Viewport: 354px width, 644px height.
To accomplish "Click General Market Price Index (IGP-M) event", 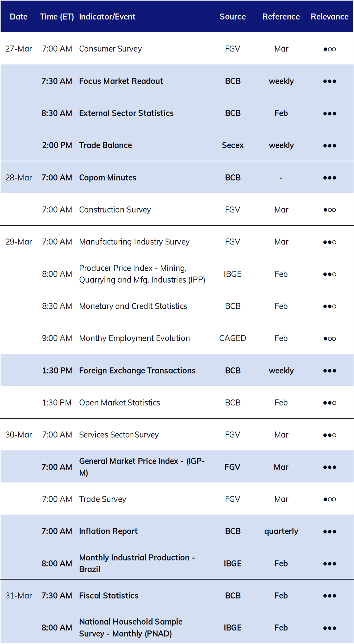I will point(142,467).
